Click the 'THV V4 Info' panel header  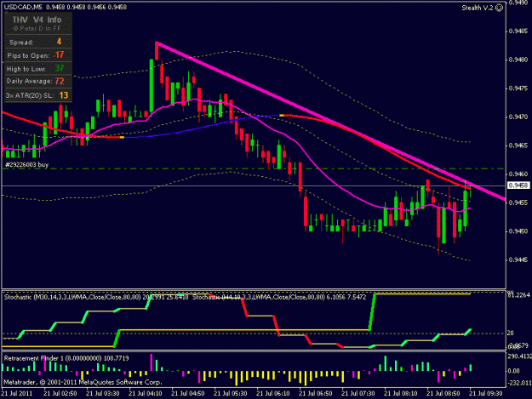(37, 20)
